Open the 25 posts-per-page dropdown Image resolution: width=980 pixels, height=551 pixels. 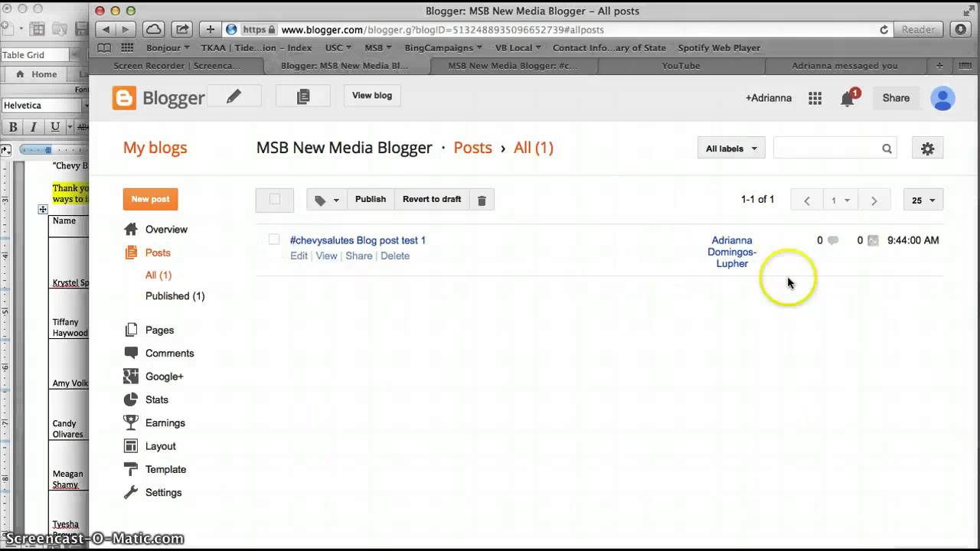pos(923,201)
